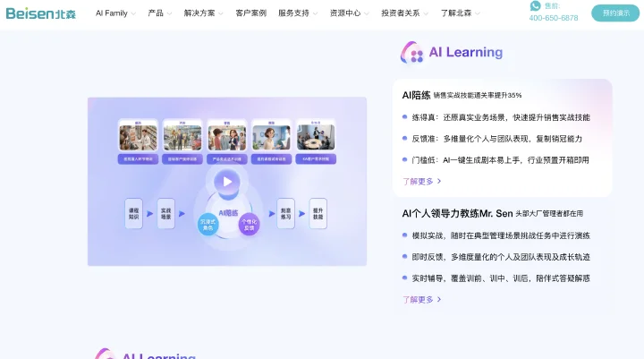644x359 pixels.
Task: Click the Beisen 北森 logo
Action: click(x=40, y=13)
